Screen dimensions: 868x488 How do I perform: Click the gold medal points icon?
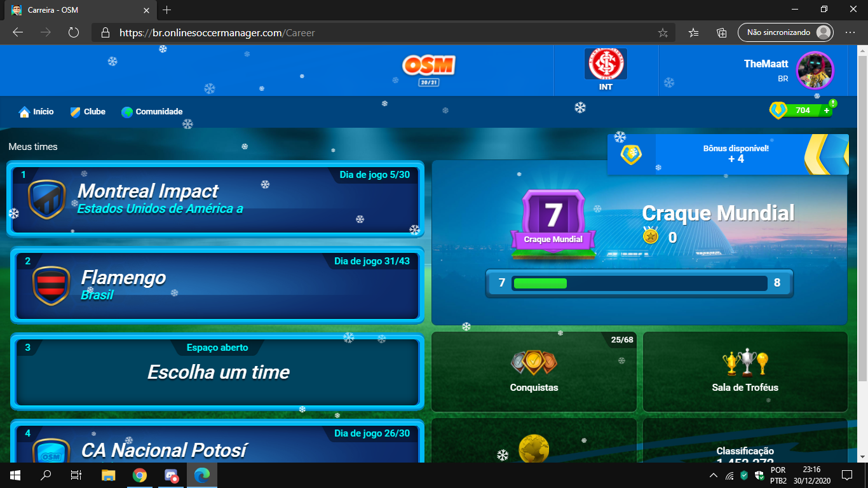[x=651, y=236]
